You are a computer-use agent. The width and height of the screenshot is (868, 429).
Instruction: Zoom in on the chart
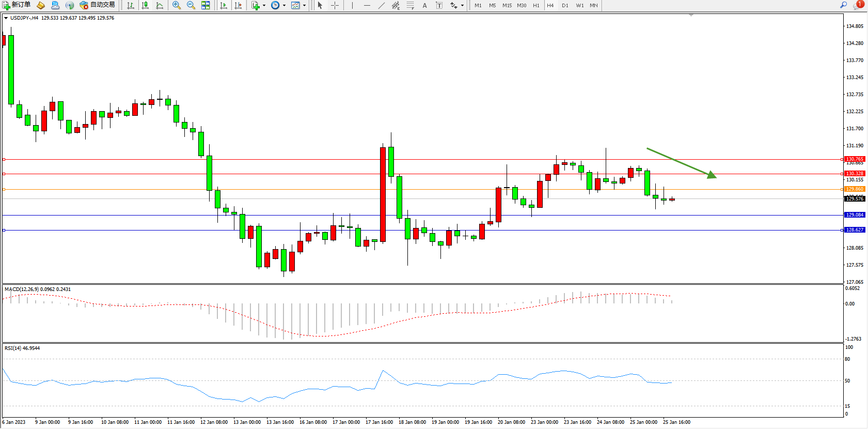point(177,5)
